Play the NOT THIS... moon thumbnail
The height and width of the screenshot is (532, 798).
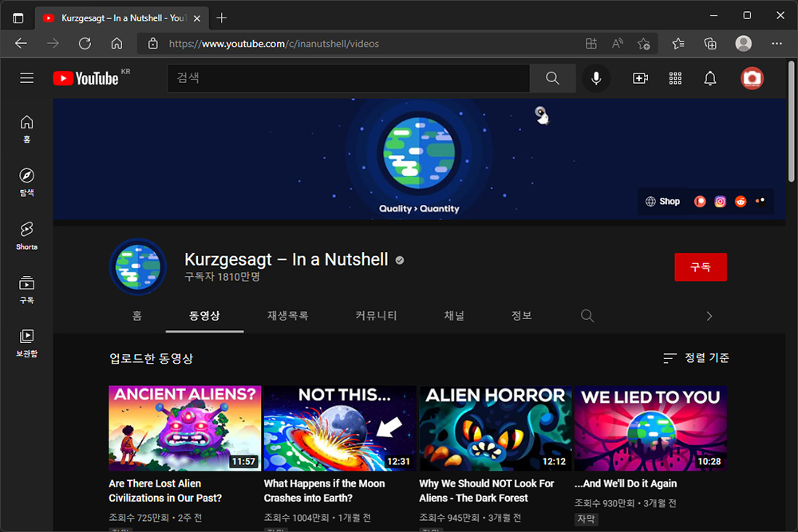tap(340, 428)
